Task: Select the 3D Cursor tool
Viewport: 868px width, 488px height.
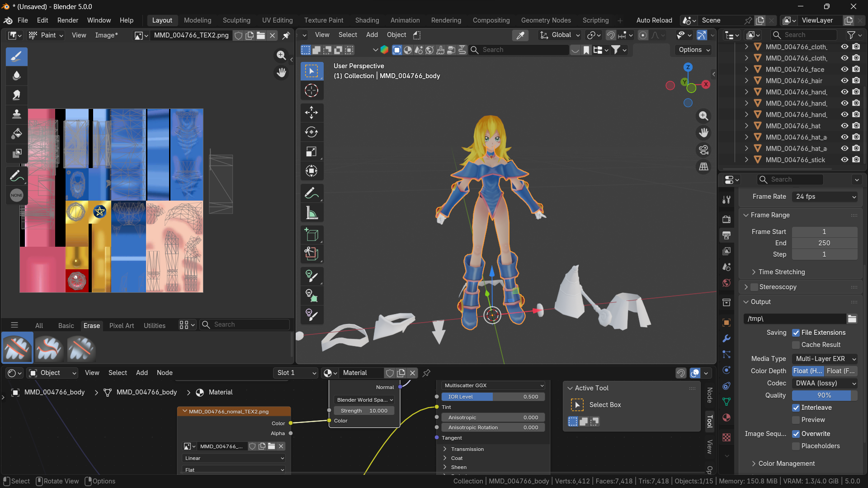Action: click(311, 90)
